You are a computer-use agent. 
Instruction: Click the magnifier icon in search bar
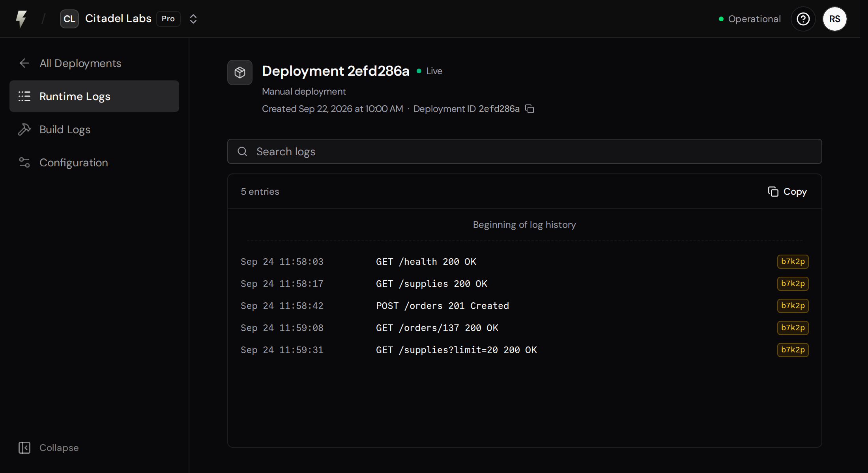(x=242, y=151)
